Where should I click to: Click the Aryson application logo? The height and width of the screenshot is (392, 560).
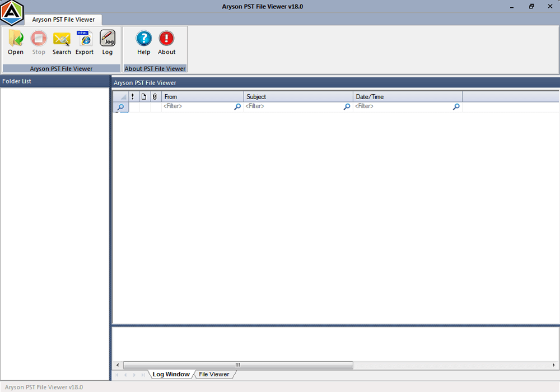(12, 13)
